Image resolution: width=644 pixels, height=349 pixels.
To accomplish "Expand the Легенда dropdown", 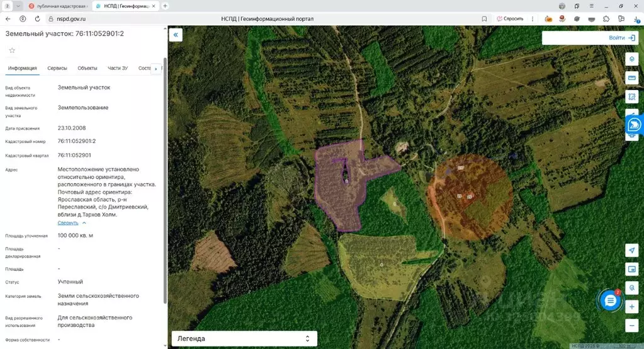I will point(244,338).
